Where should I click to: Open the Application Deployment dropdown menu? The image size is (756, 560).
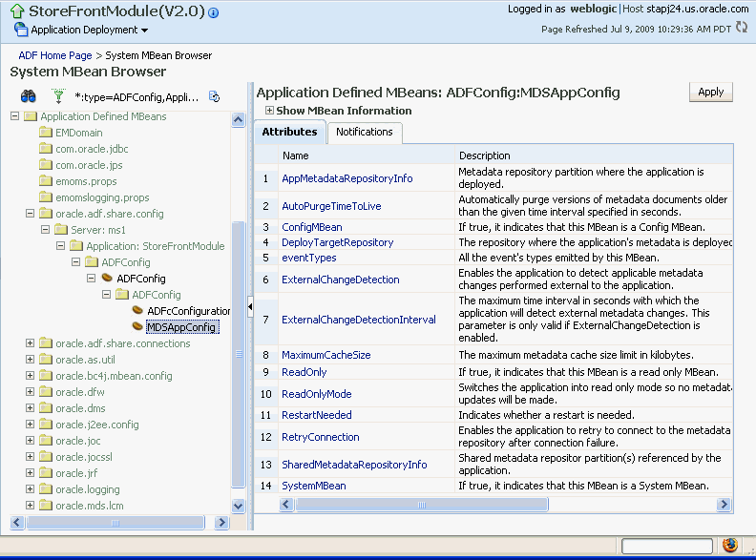pyautogui.click(x=145, y=31)
